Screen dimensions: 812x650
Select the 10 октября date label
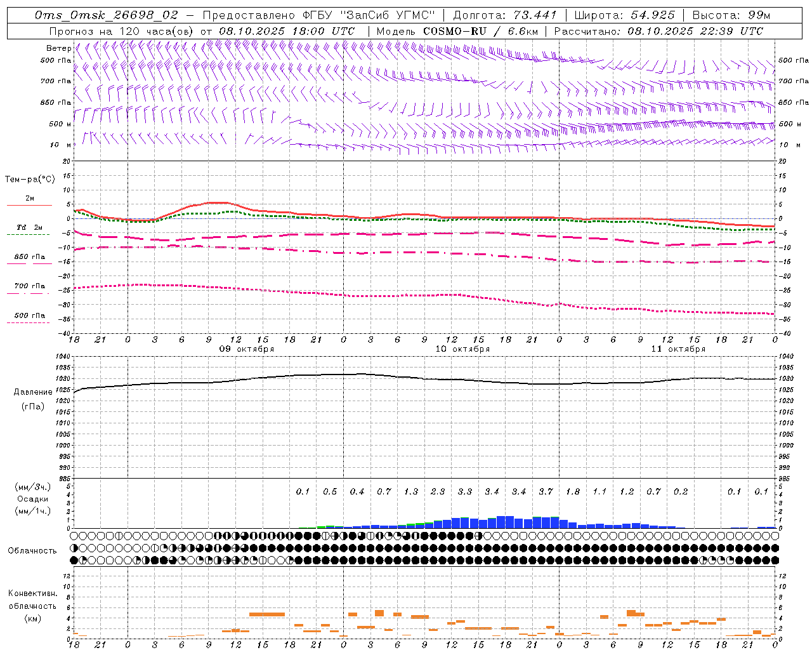(x=462, y=349)
